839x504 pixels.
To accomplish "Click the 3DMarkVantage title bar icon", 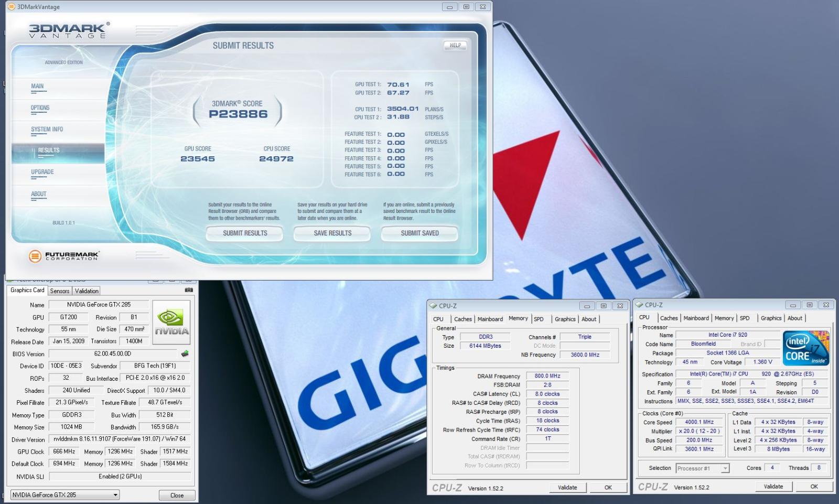I will point(11,7).
